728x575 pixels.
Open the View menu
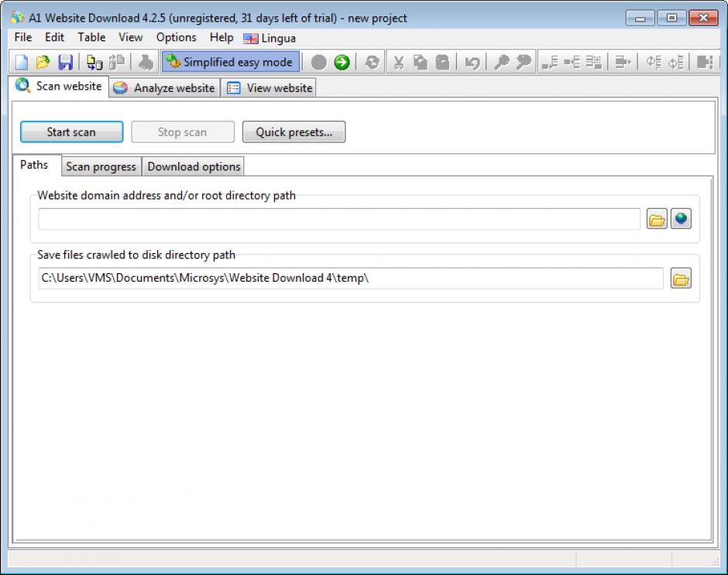tap(130, 37)
